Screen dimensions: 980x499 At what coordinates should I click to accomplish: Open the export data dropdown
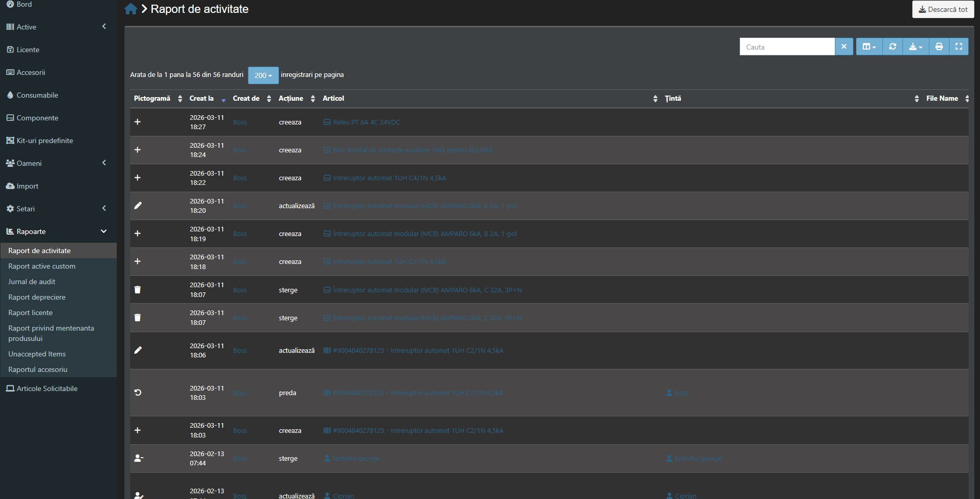915,46
